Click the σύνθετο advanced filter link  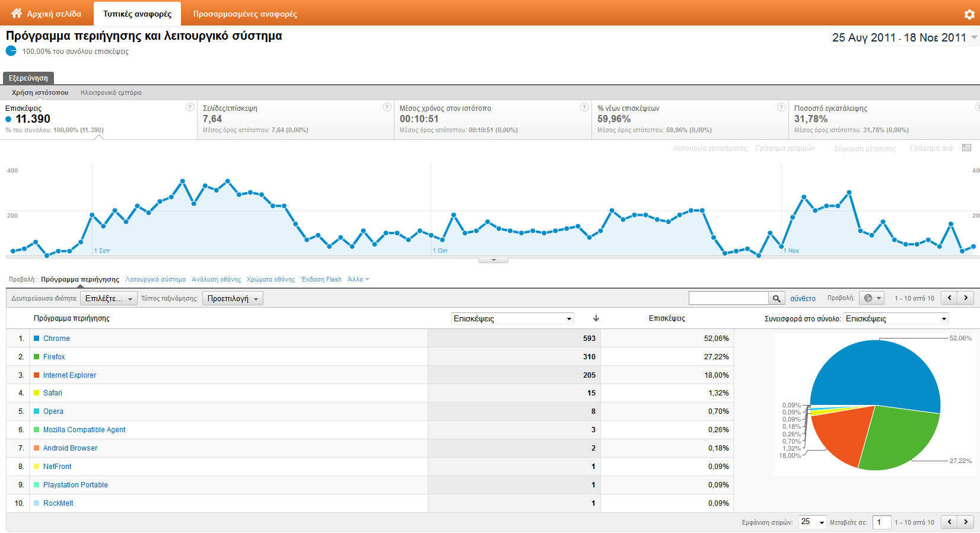click(803, 299)
